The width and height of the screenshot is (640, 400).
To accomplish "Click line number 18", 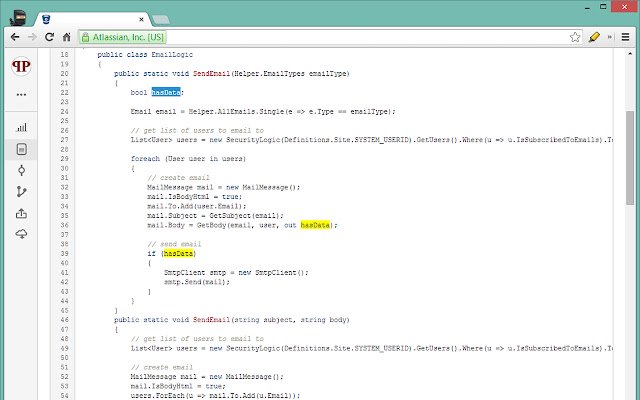I will coord(64,55).
